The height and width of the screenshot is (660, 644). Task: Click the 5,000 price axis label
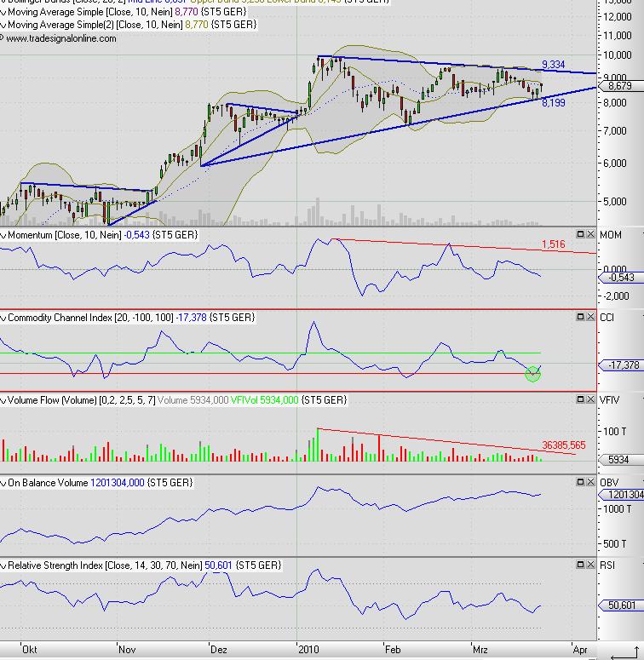(614, 202)
